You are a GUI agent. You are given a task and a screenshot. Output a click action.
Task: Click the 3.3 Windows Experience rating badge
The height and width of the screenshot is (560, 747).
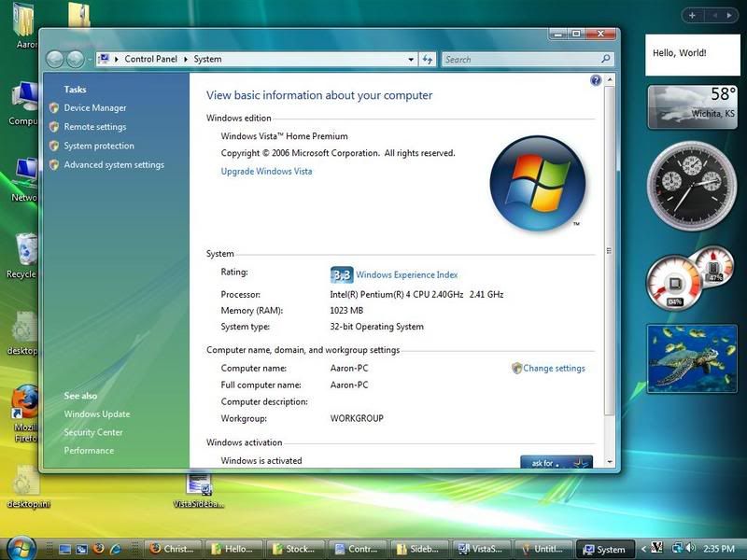pyautogui.click(x=342, y=274)
